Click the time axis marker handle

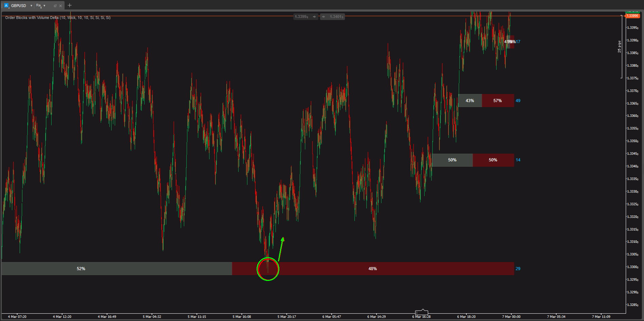coord(422,312)
